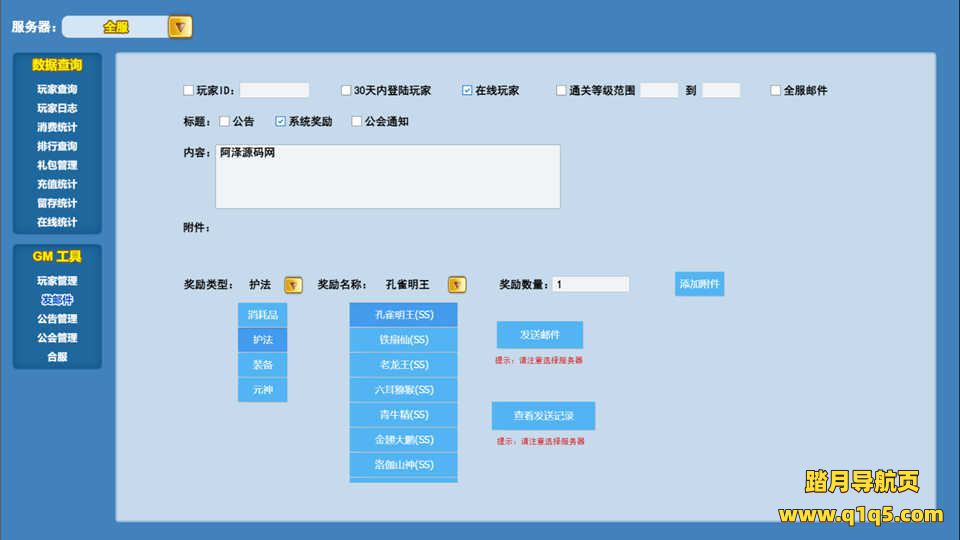This screenshot has width=960, height=540.
Task: Open 玩家查询 in the sidebar
Action: pos(57,89)
